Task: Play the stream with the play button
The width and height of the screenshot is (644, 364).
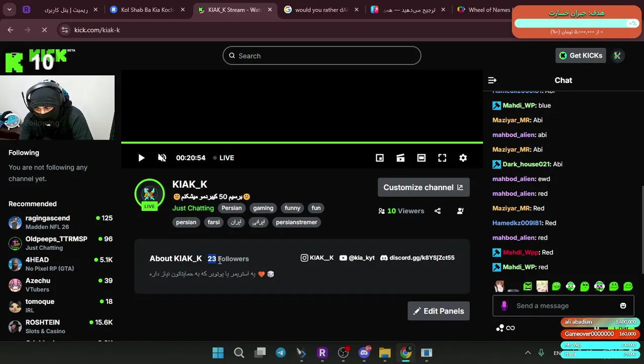Action: [x=141, y=158]
